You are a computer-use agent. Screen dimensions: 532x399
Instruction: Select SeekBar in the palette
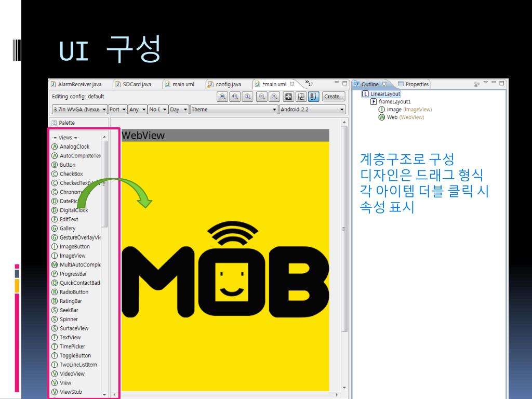65,311
